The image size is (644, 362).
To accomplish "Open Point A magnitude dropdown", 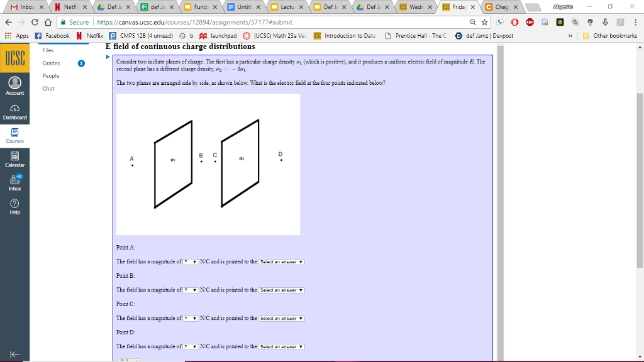I will tap(191, 262).
